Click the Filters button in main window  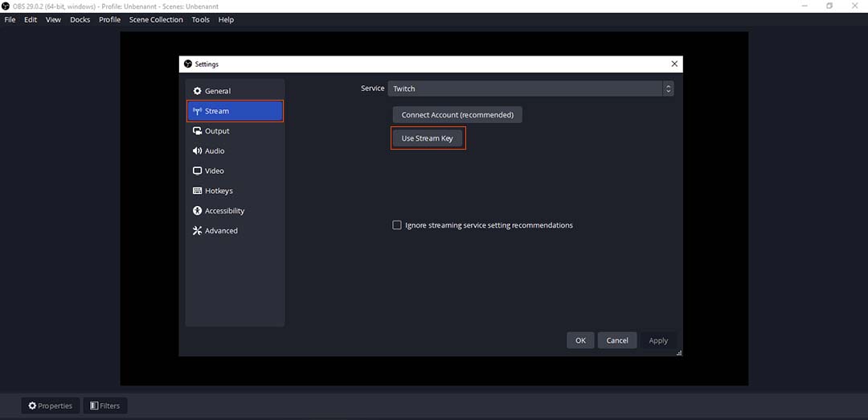[x=104, y=406]
